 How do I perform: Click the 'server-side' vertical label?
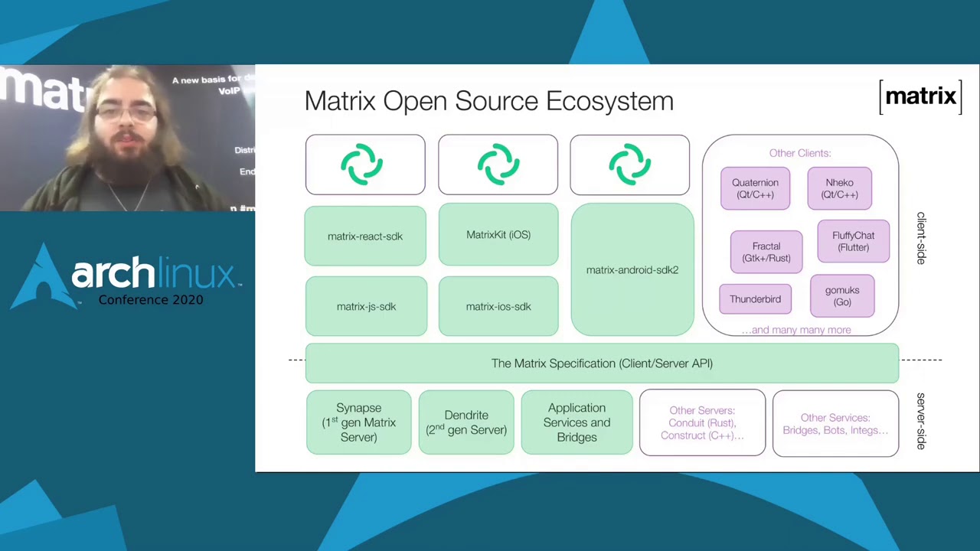[x=921, y=421]
